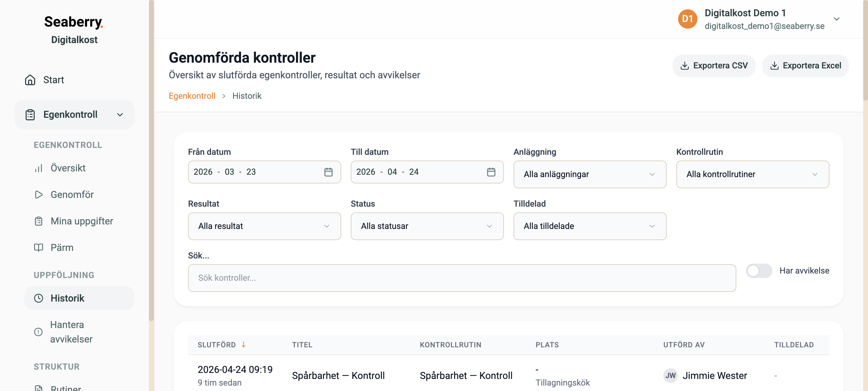Screen dimensions: 868x391
Task: Click the digitalkost_demo1@seaberry.se email text
Action: 764,26
